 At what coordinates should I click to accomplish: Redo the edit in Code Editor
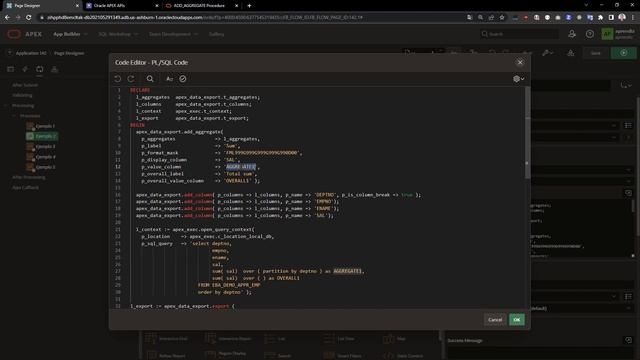pyautogui.click(x=131, y=79)
